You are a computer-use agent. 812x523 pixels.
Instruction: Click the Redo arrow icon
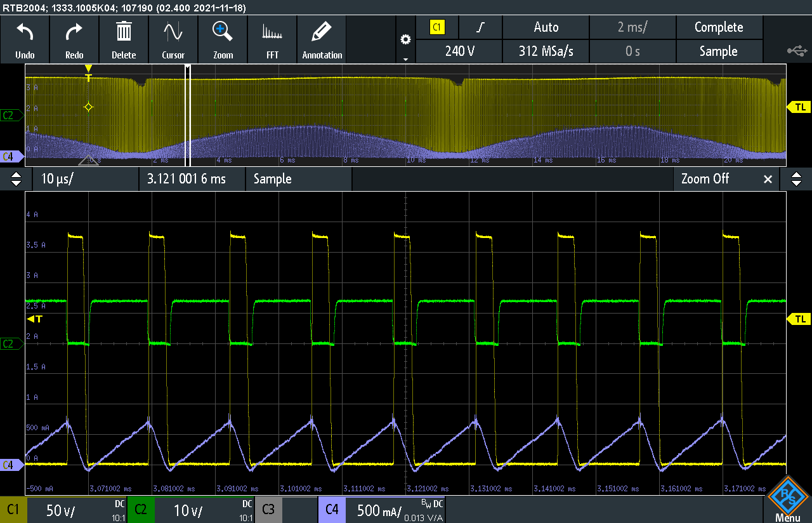[74, 39]
